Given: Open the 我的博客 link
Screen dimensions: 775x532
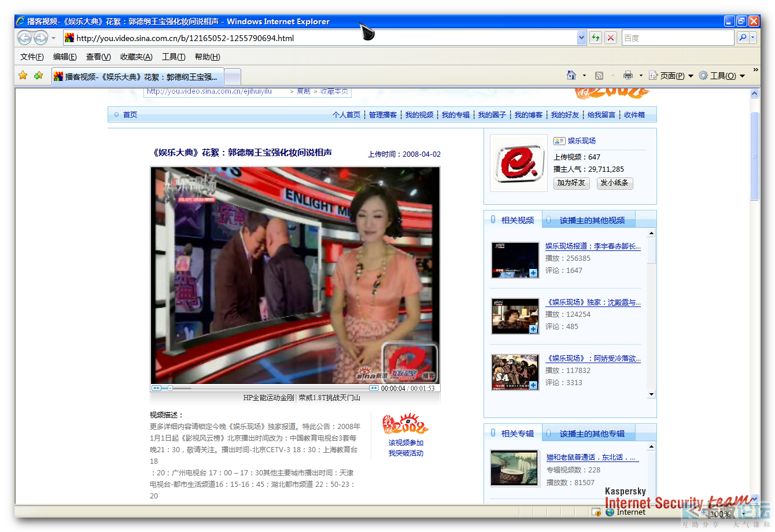Looking at the screenshot, I should 529,115.
